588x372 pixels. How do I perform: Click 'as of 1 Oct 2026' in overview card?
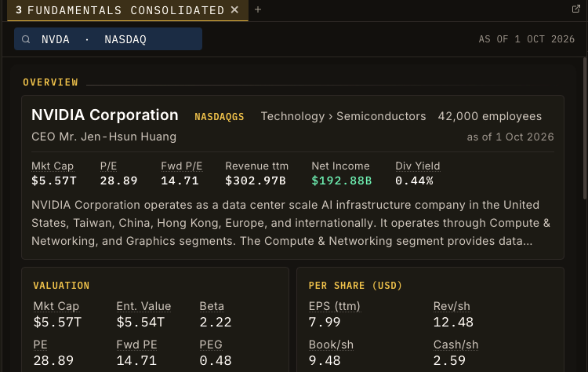(x=510, y=137)
